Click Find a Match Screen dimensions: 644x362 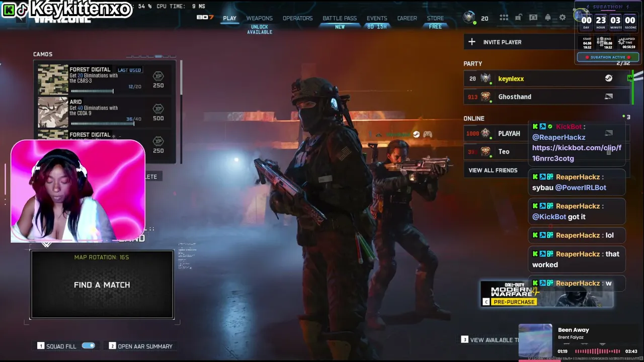[102, 285]
